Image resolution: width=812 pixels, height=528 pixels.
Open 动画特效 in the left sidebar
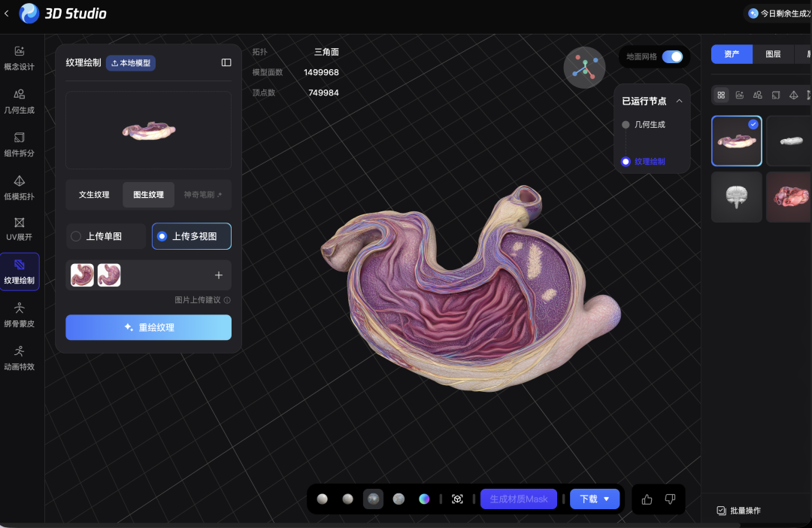coord(19,358)
